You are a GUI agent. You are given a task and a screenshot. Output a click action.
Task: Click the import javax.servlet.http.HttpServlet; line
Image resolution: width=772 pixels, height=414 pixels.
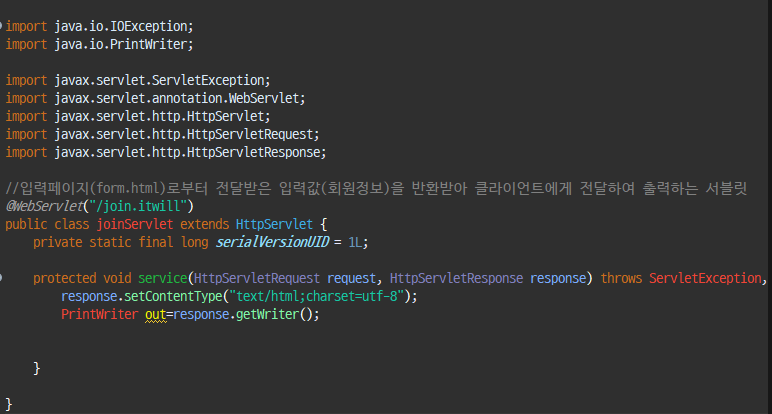click(138, 116)
